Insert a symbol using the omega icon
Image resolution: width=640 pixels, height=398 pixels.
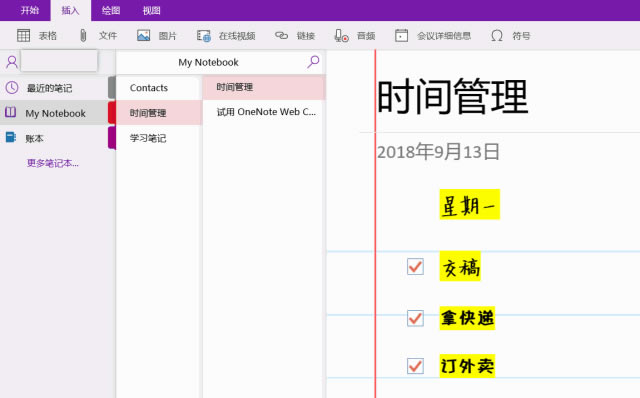[497, 36]
